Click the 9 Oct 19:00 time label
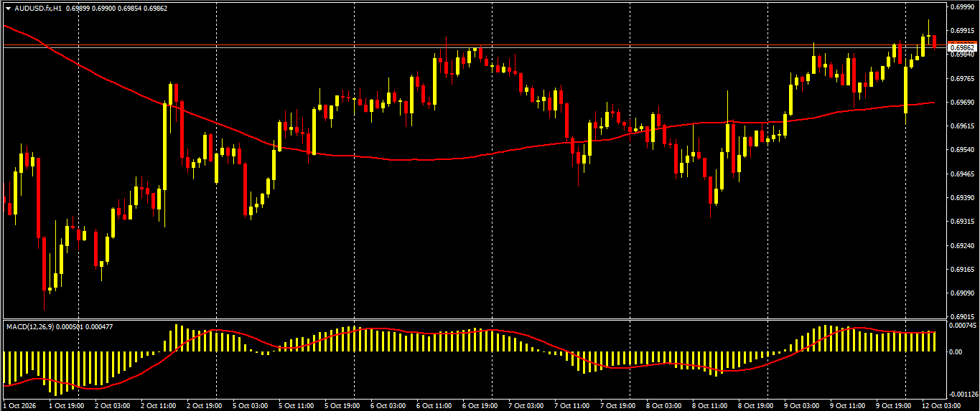This screenshot has height=411, width=980. (x=893, y=405)
